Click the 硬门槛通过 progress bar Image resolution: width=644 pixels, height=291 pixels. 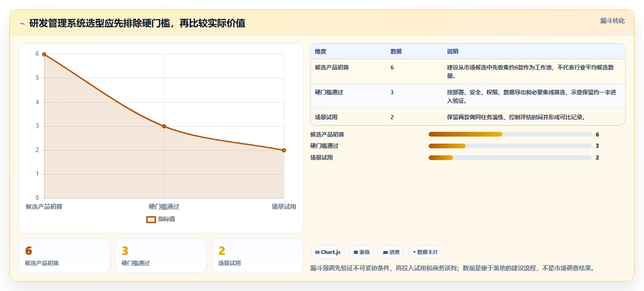tap(510, 146)
